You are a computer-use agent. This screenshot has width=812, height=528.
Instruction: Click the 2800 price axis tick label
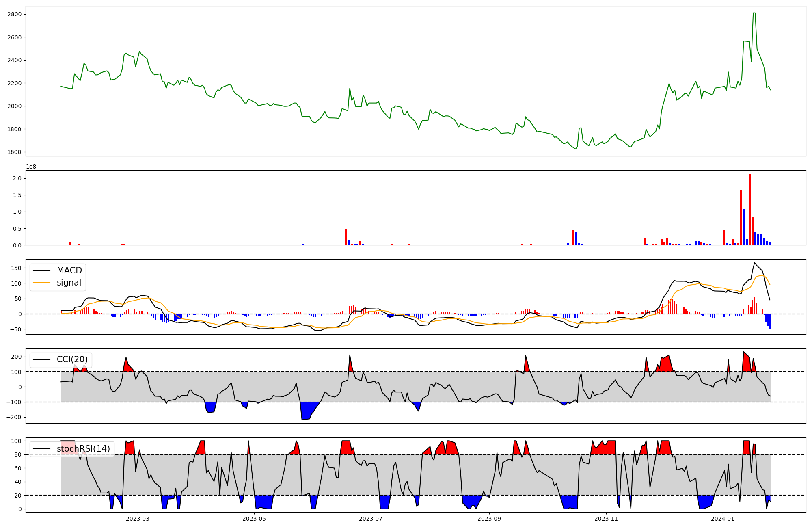tap(14, 14)
